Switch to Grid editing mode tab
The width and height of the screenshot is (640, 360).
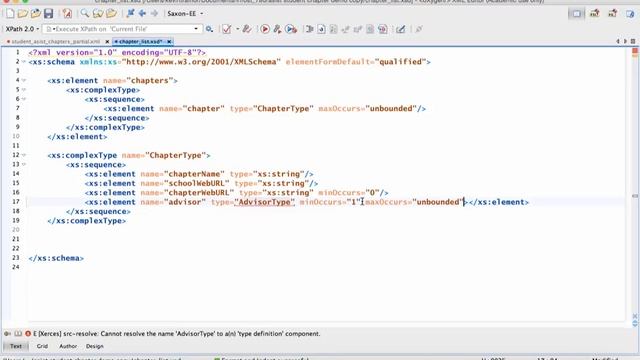pyautogui.click(x=42, y=346)
